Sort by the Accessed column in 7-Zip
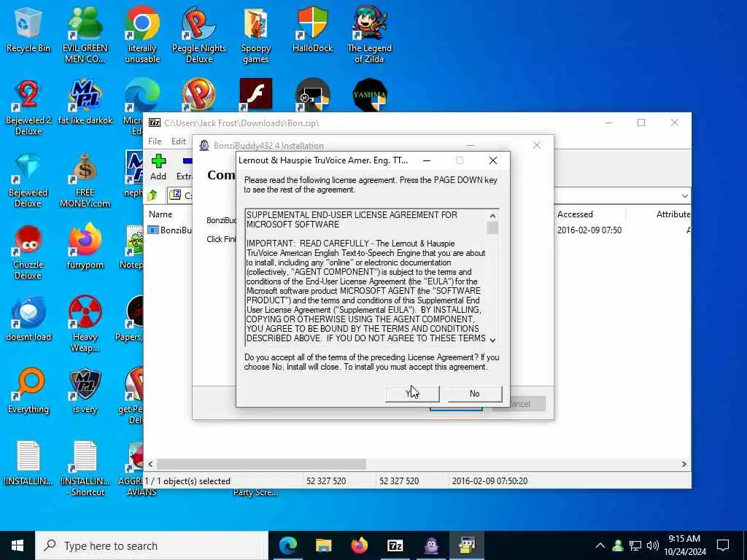Screen dimensions: 747x560 pos(575,214)
